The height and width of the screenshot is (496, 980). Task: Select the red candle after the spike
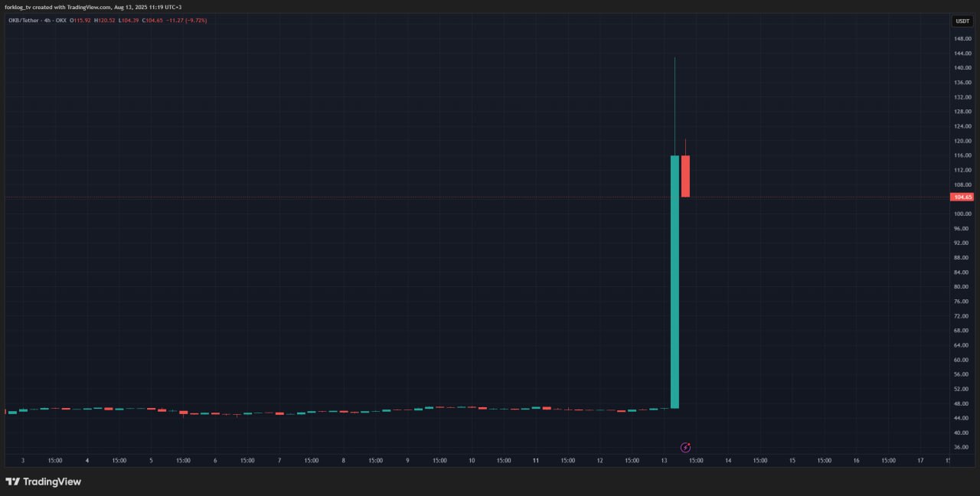tap(685, 176)
